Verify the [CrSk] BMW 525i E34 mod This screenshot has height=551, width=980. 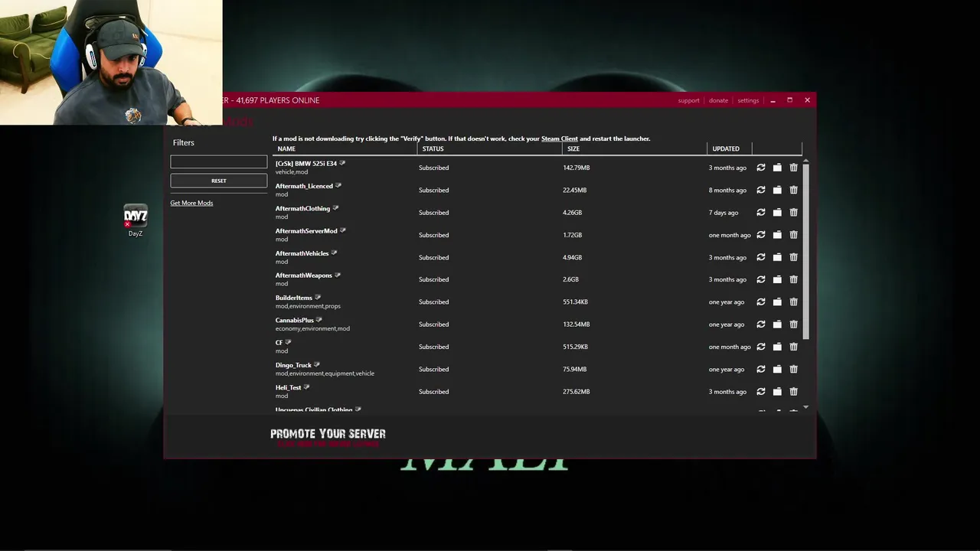(761, 168)
